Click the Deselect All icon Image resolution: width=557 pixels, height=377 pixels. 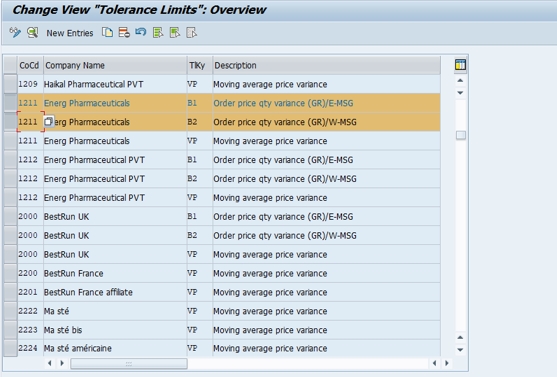tap(191, 33)
